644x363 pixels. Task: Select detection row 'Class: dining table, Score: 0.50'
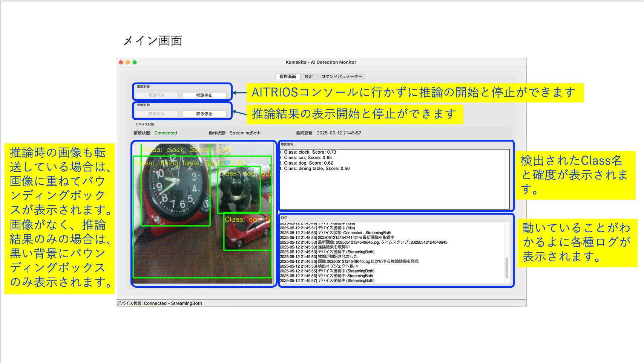pyautogui.click(x=314, y=169)
